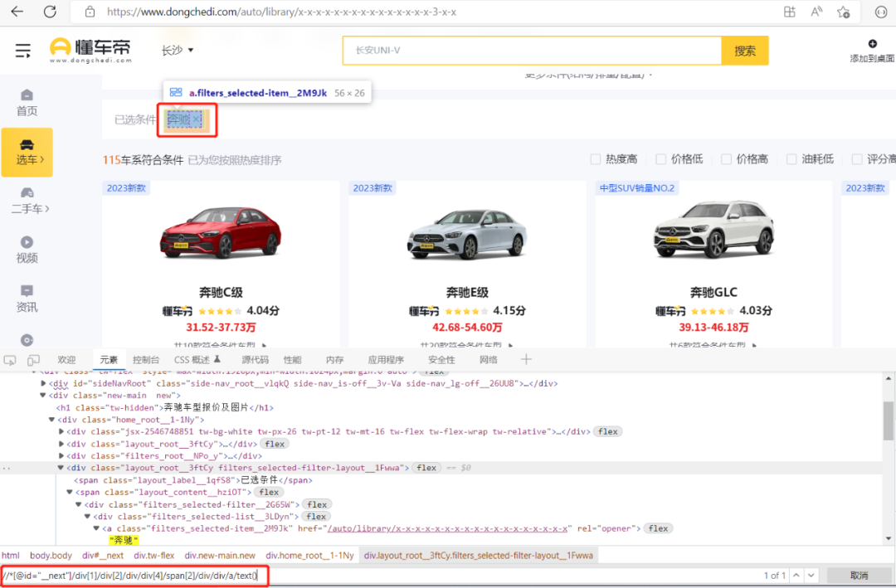Collapse the filters_selected-list__3LDyn div node
Image resolution: width=896 pixels, height=588 pixels.
click(87, 516)
